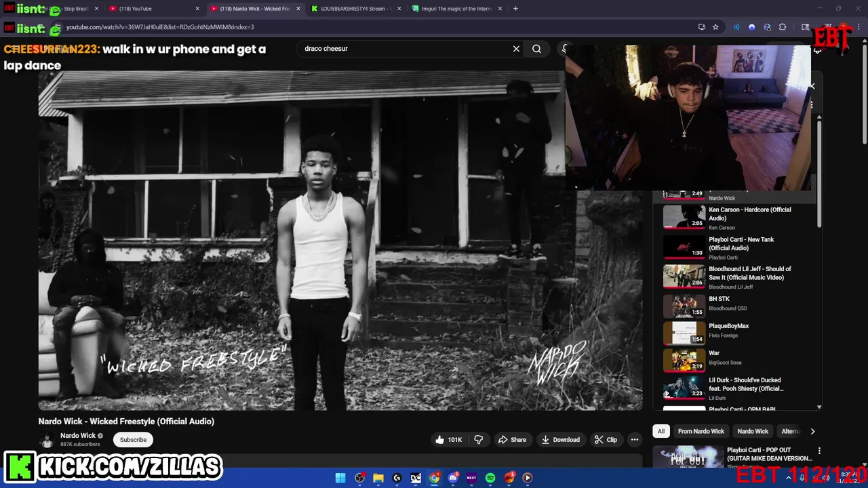Open NEXT app from taskbar
Image resolution: width=868 pixels, height=488 pixels.
(471, 478)
